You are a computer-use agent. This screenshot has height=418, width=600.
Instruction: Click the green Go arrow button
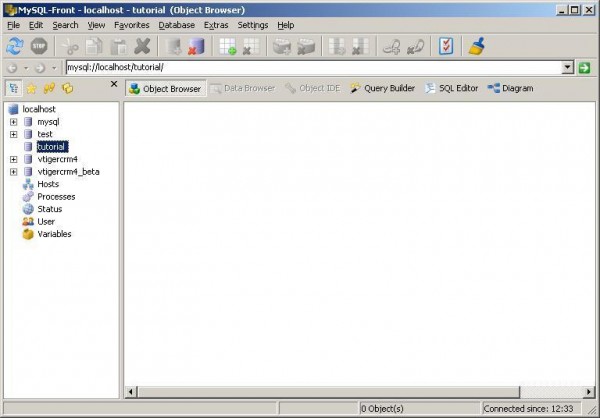click(x=584, y=68)
